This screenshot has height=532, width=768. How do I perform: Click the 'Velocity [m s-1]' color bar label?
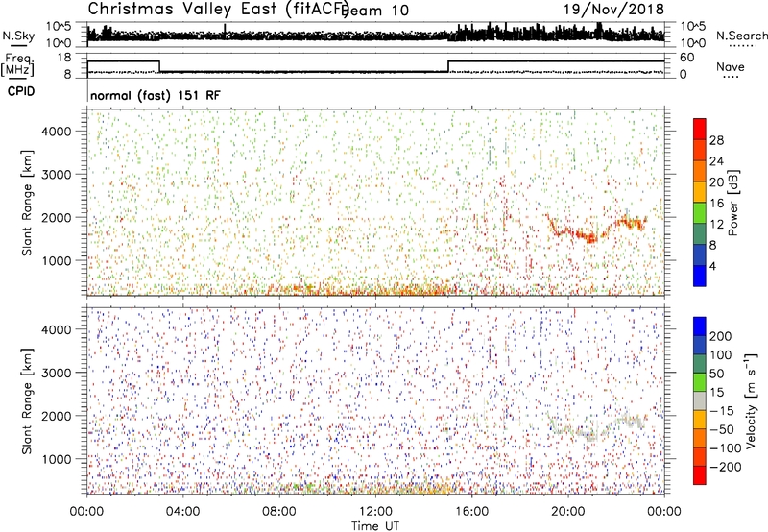click(x=750, y=400)
